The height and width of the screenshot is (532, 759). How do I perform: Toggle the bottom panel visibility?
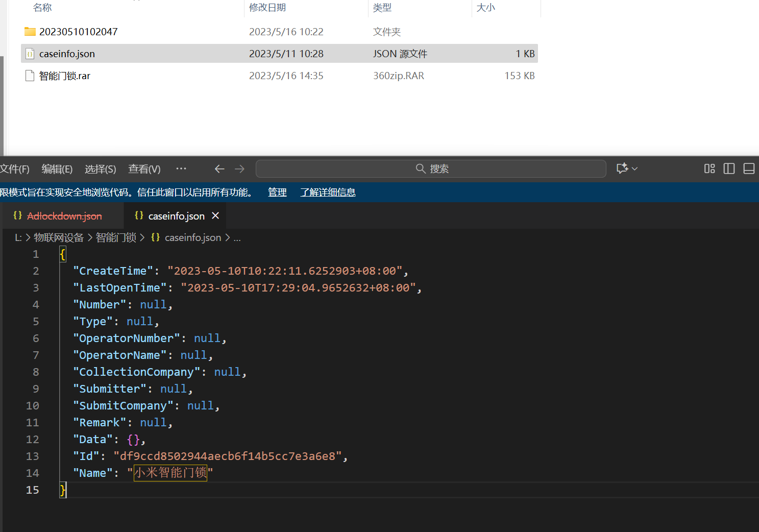(x=749, y=168)
